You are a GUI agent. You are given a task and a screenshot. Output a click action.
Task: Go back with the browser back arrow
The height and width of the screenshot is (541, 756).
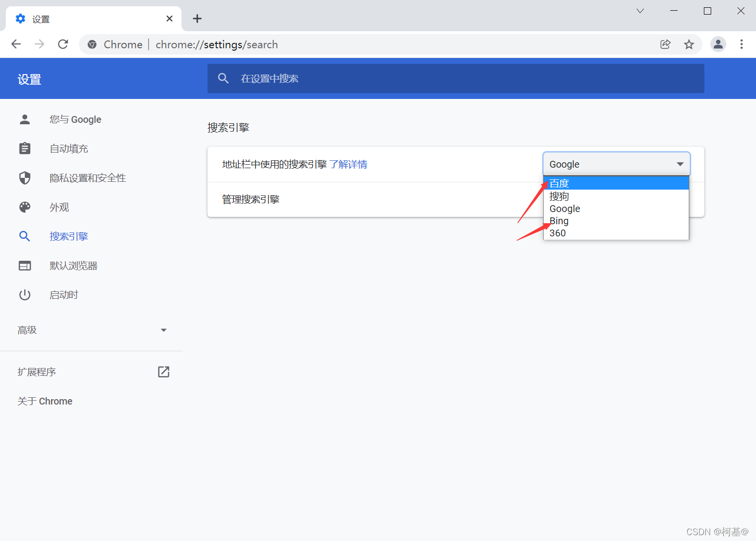point(16,44)
